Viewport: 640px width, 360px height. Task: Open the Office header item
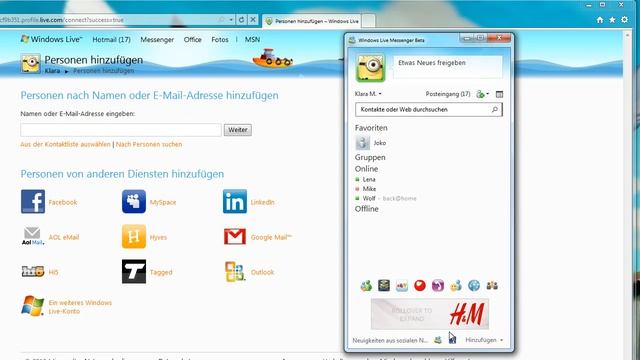coord(193,40)
